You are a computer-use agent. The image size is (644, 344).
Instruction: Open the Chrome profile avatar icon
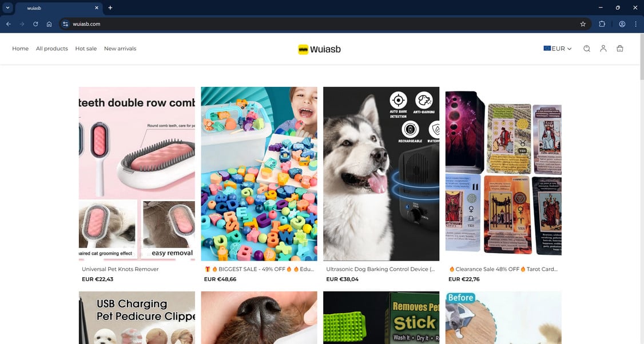point(622,24)
